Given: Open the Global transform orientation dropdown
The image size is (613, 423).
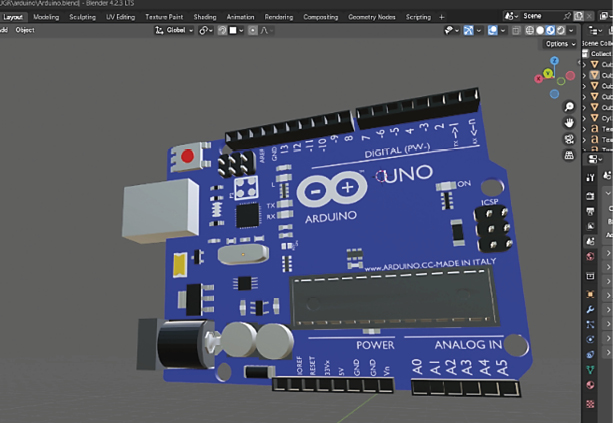Looking at the screenshot, I should 174,30.
